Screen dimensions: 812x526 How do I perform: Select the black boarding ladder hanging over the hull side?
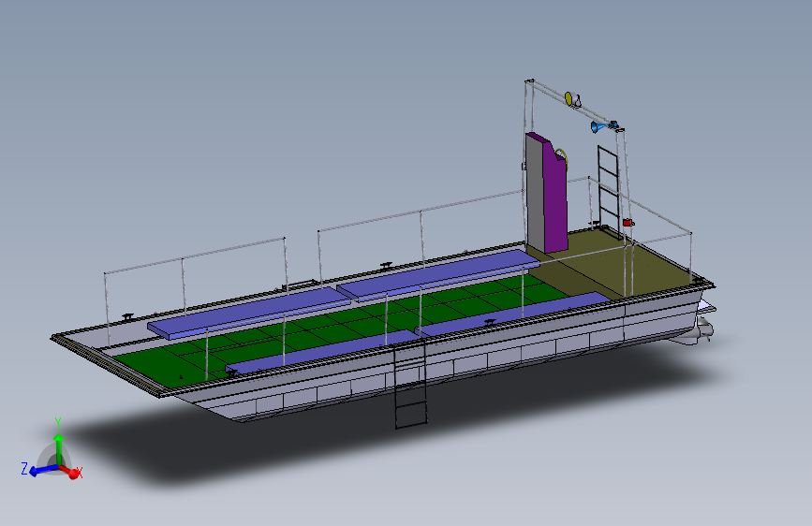coord(410,386)
